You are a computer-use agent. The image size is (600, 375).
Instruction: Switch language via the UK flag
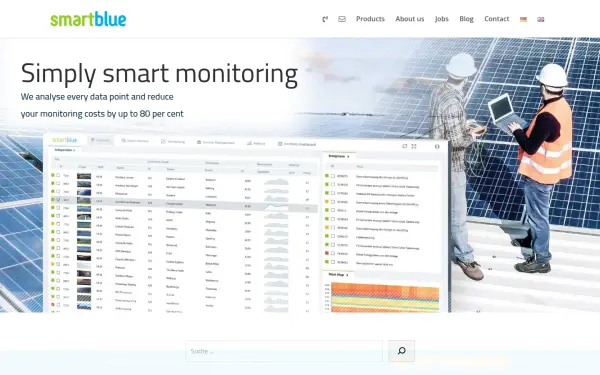click(x=540, y=19)
